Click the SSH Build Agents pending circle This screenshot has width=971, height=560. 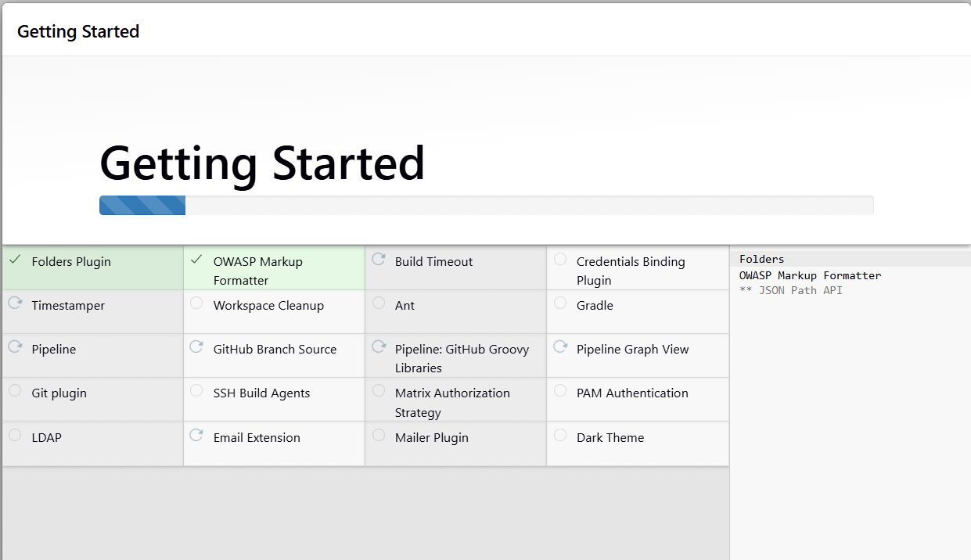(196, 390)
